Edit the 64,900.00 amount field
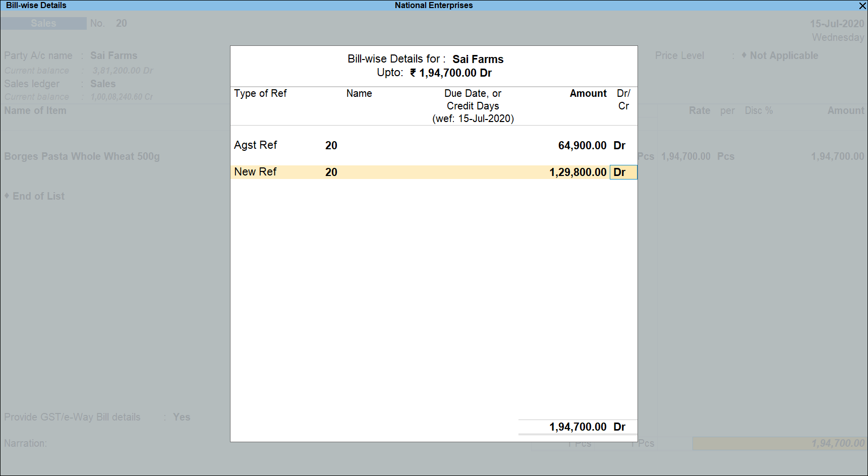868x476 pixels. point(582,145)
